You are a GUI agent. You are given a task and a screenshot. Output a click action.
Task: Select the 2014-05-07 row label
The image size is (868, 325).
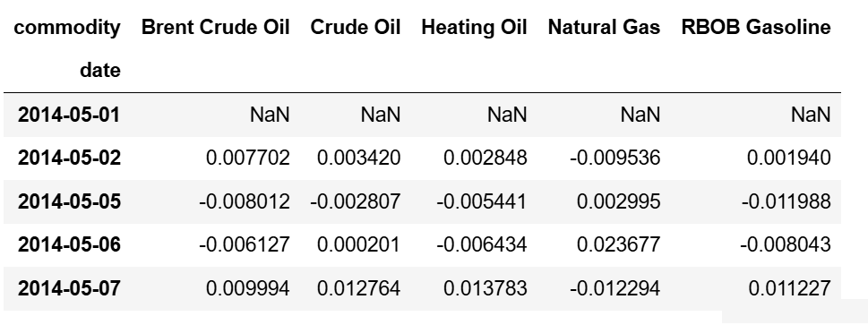(x=69, y=288)
